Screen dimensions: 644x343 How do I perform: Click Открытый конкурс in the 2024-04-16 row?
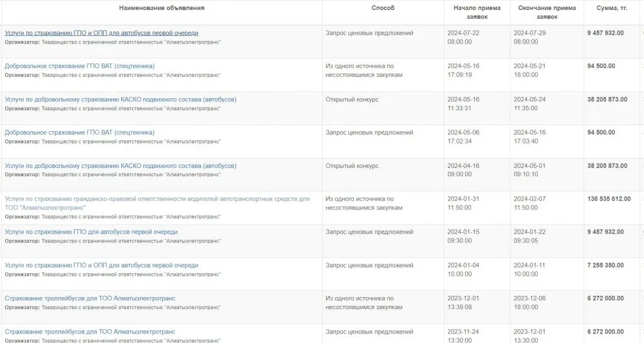click(352, 166)
